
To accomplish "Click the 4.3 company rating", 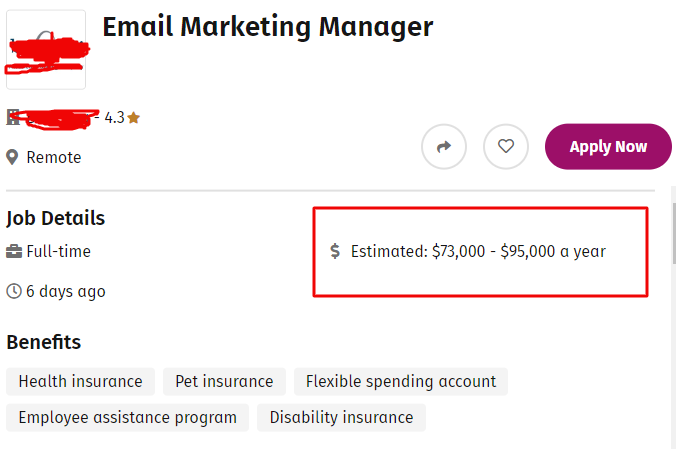I will click(x=114, y=117).
